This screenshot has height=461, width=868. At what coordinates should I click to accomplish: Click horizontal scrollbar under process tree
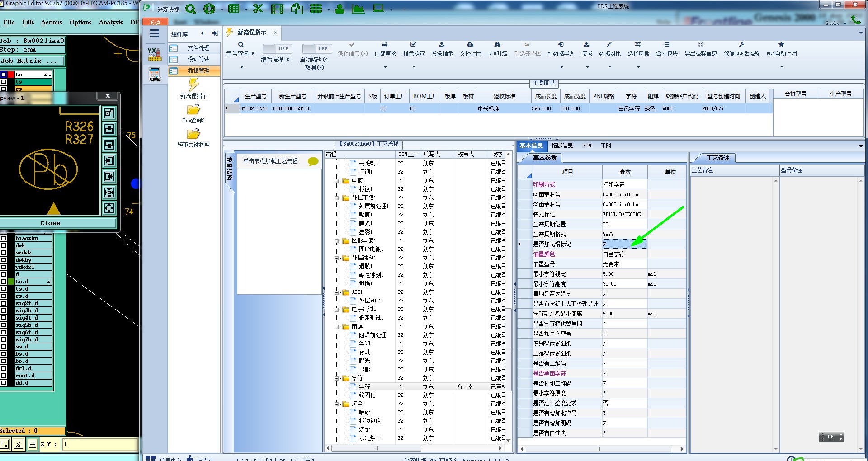point(376,448)
